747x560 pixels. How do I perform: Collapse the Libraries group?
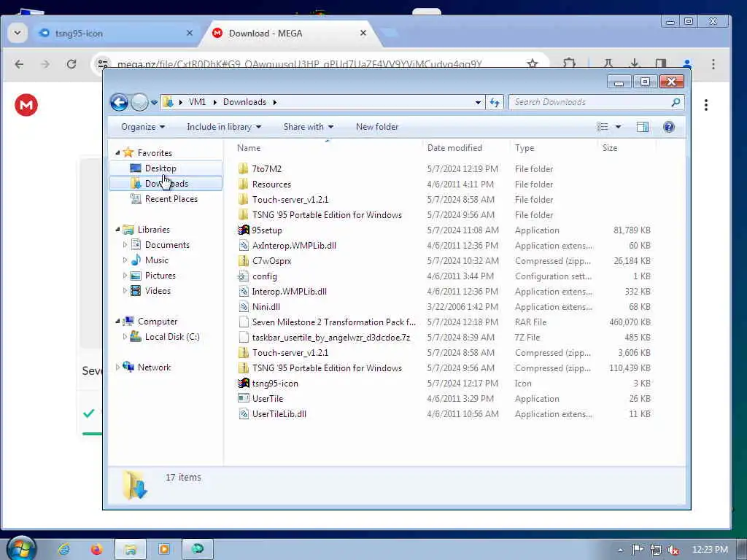pos(117,230)
